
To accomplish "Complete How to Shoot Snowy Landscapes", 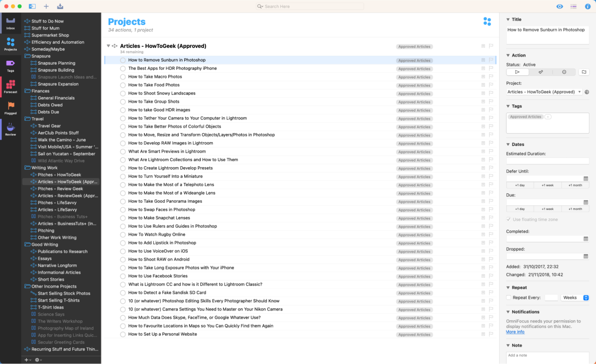I will [123, 94].
